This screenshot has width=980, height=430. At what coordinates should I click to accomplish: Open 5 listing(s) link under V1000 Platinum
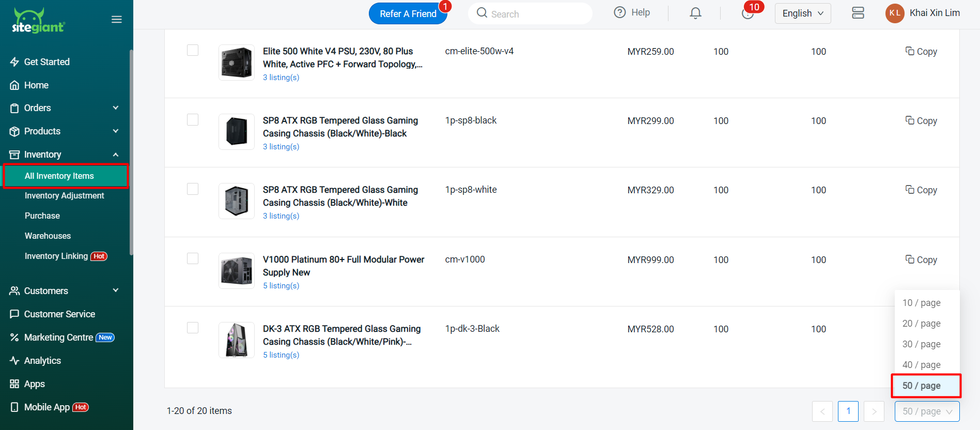coord(281,286)
